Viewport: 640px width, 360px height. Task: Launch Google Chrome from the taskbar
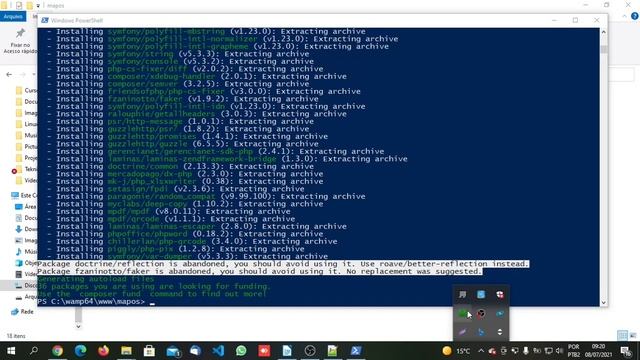[57, 351]
